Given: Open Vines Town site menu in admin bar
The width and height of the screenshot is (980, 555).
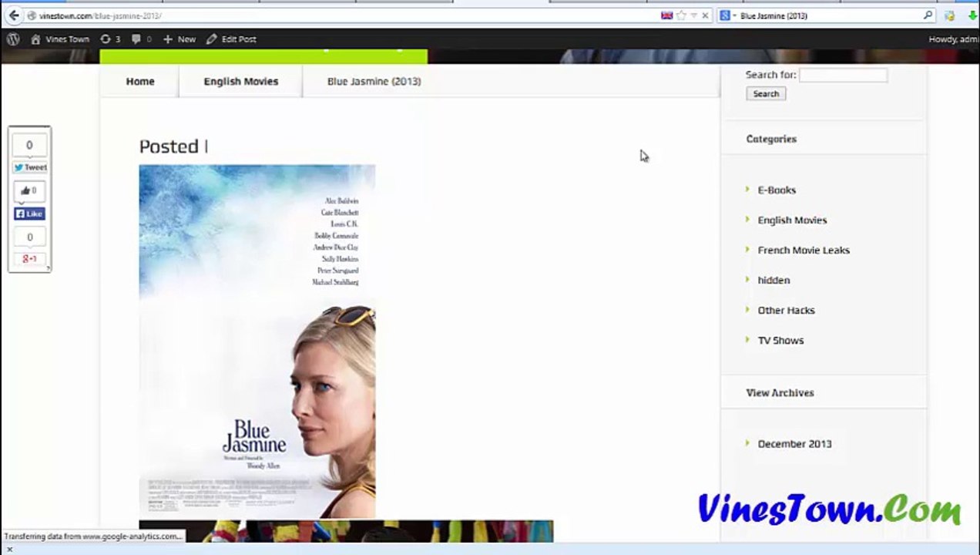Looking at the screenshot, I should (x=60, y=39).
